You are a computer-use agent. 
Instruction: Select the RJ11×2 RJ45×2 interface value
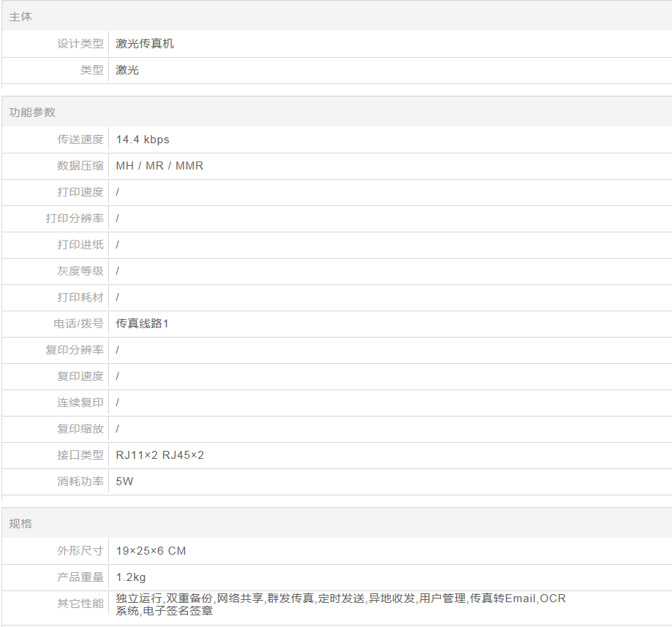tap(159, 455)
